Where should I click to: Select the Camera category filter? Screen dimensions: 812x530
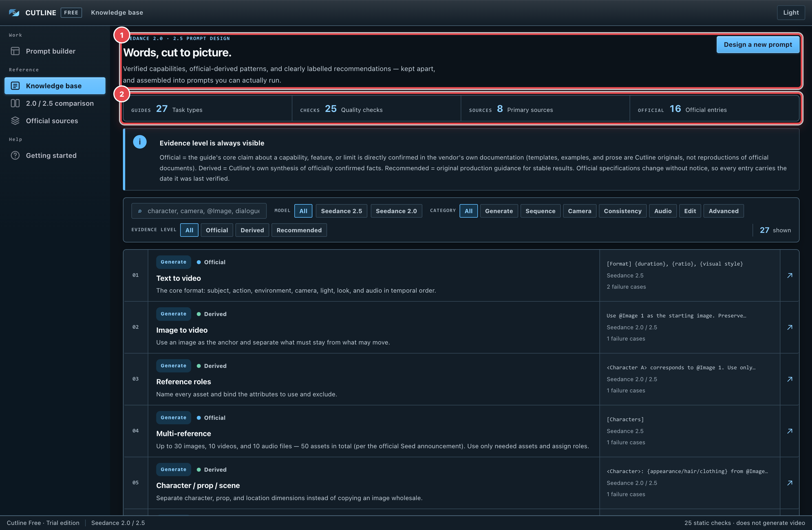tap(580, 211)
